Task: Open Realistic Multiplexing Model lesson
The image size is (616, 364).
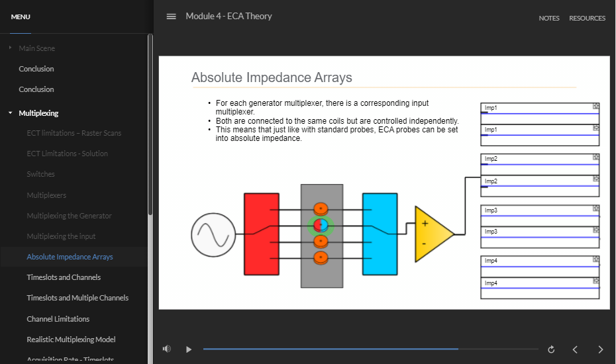Action: pos(71,340)
